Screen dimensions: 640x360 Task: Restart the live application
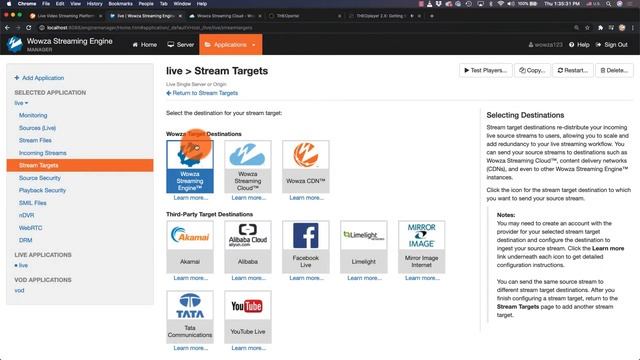pyautogui.click(x=573, y=70)
